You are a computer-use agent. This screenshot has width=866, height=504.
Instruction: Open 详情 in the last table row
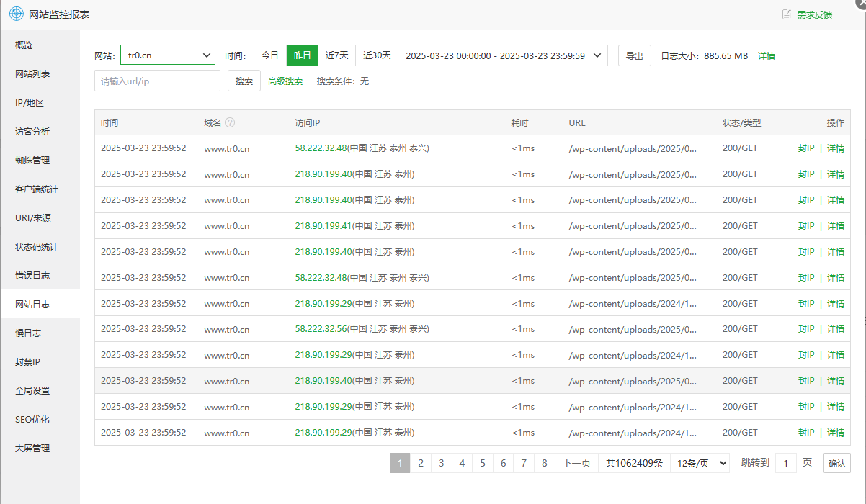tap(836, 433)
